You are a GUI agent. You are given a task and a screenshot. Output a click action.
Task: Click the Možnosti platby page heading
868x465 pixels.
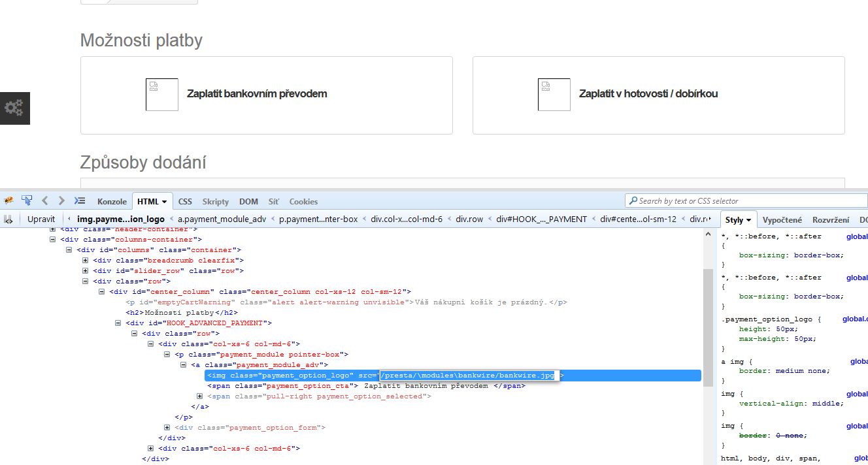pos(141,40)
